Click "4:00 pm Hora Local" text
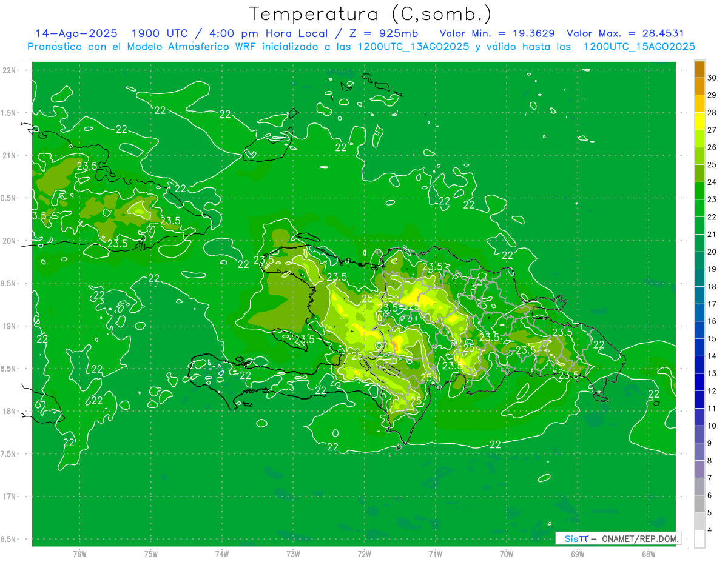Screen dimensions: 728x562 (268, 33)
